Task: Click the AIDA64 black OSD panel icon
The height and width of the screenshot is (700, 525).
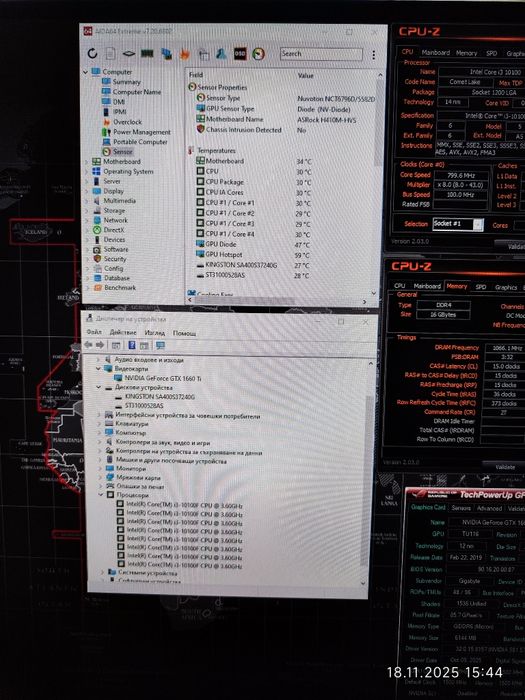Action: pos(240,54)
